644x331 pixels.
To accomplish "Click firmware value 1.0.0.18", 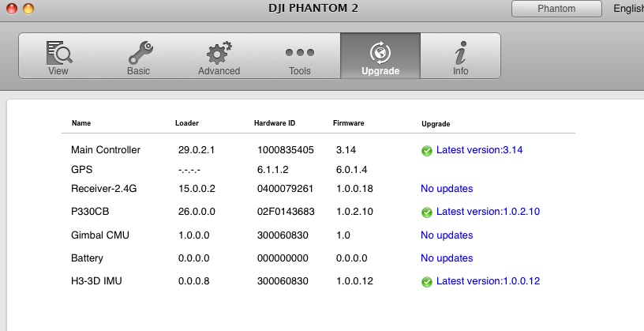I will tap(354, 189).
